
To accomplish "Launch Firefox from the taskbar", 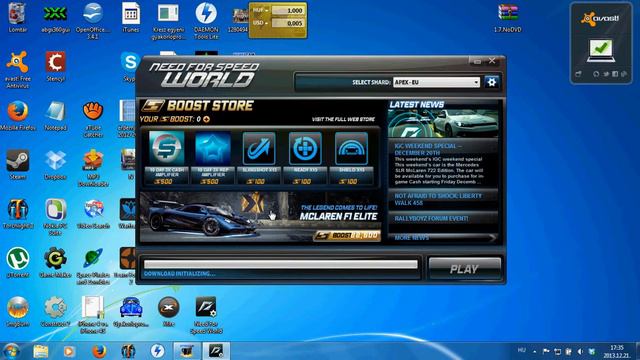I will point(99,351).
